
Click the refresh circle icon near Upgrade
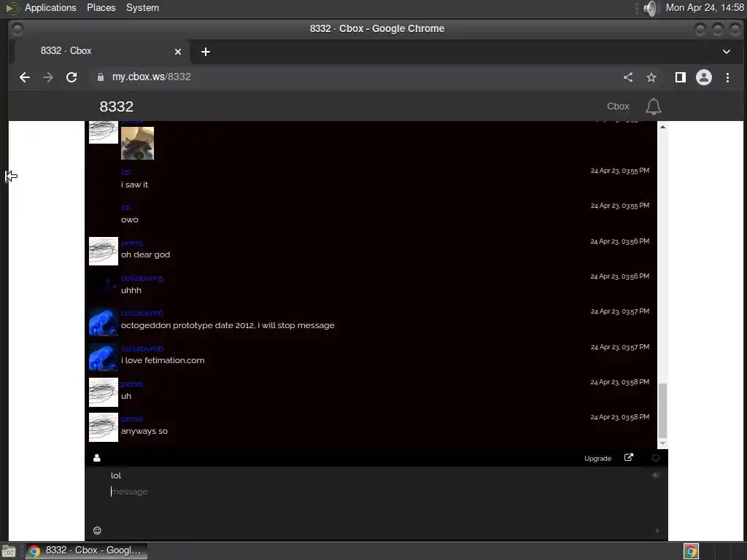coord(656,458)
